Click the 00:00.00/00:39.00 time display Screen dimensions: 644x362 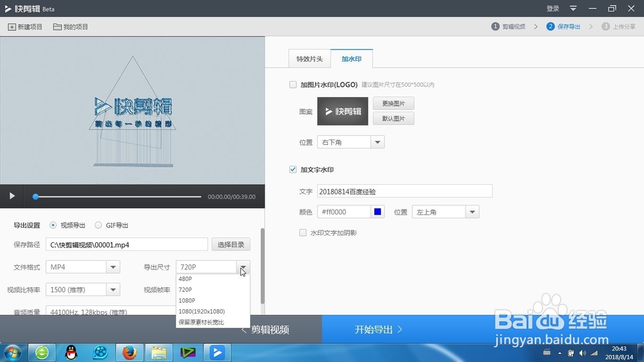[232, 197]
